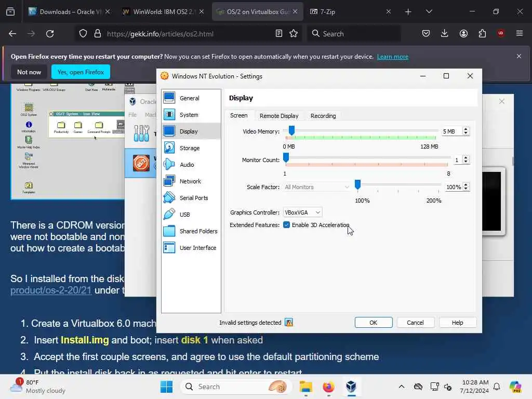Edit the Video Memory value field
Image resolution: width=532 pixels, height=399 pixels.
pos(451,131)
